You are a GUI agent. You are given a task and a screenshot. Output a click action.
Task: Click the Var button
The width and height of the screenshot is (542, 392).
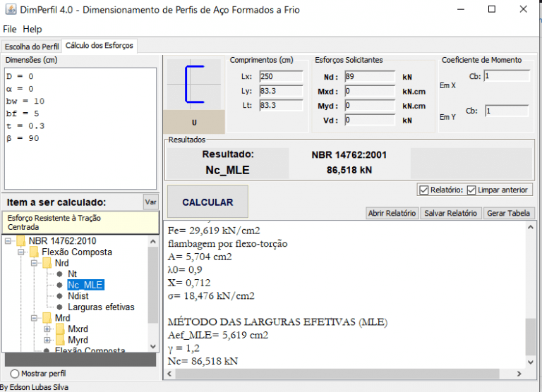(x=151, y=202)
